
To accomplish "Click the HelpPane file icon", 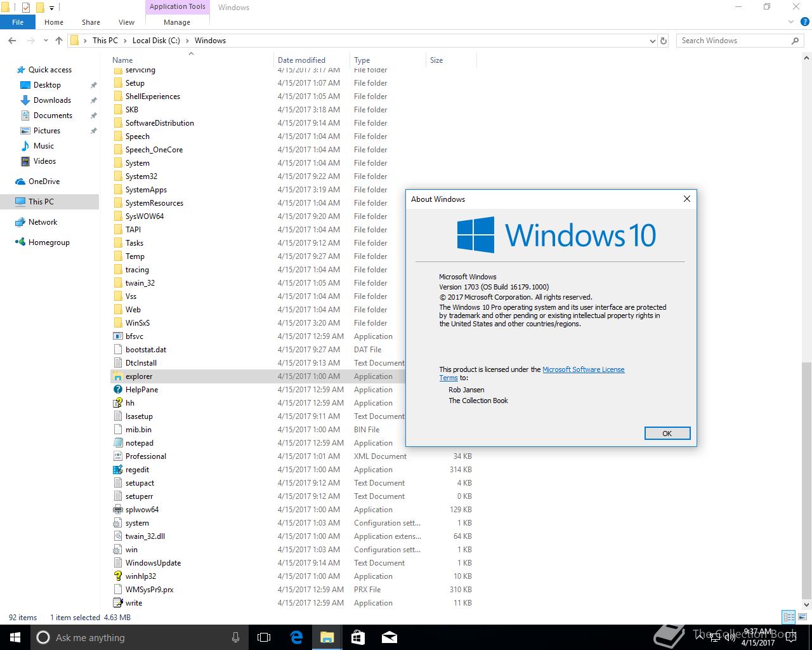I will coord(117,390).
